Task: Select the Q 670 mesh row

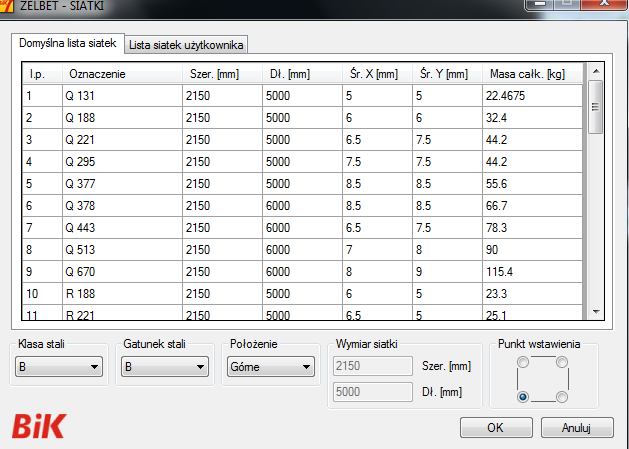Action: [303, 272]
